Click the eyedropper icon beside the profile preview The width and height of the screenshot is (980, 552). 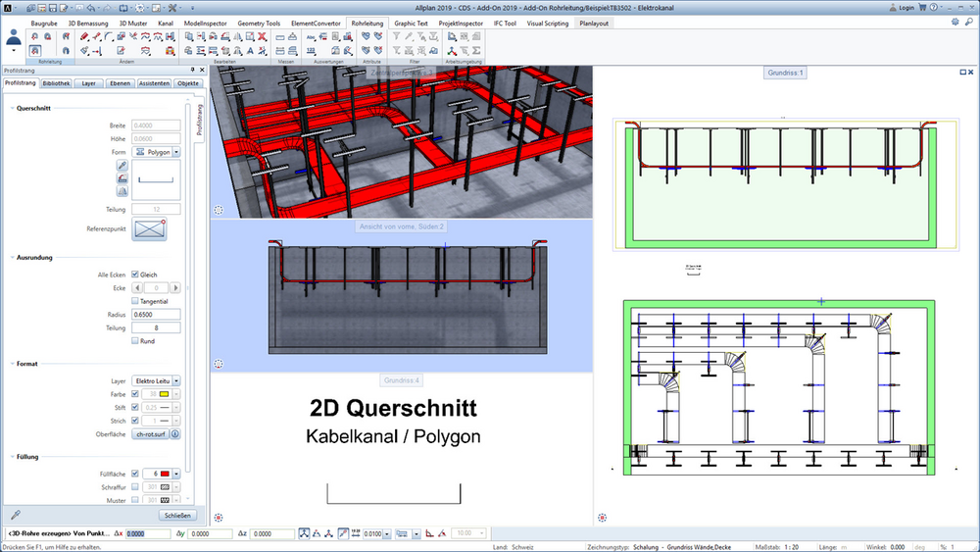point(122,165)
